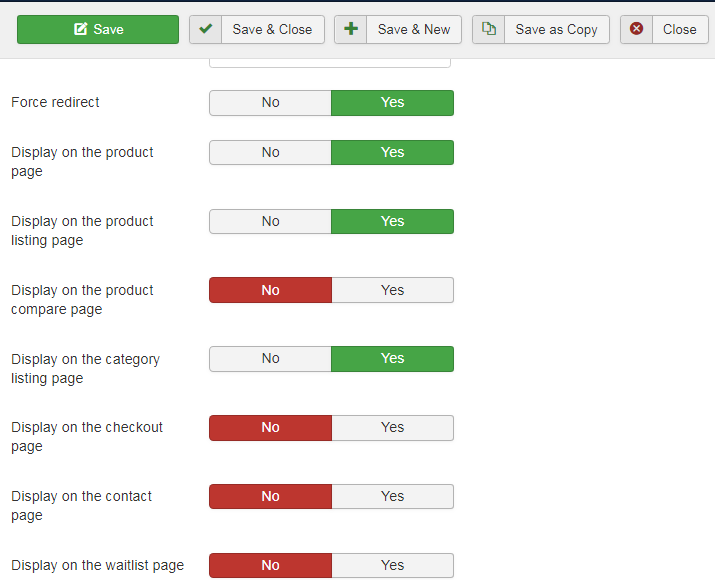Click the Save & New button label

(x=414, y=29)
